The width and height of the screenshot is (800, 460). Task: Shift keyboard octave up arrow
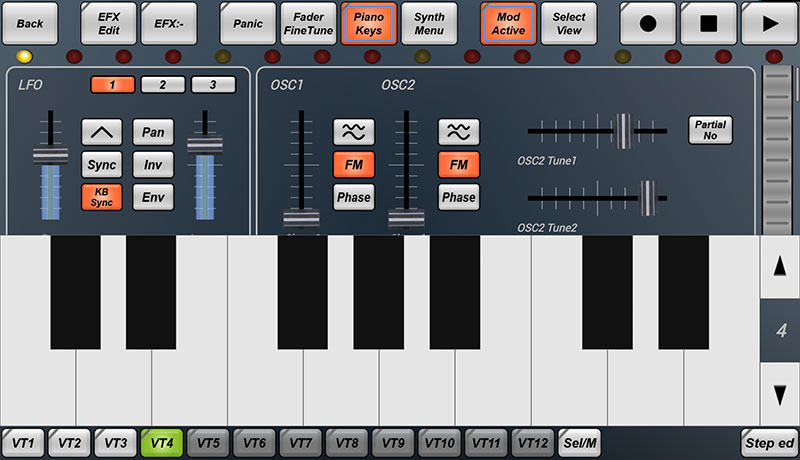[780, 266]
